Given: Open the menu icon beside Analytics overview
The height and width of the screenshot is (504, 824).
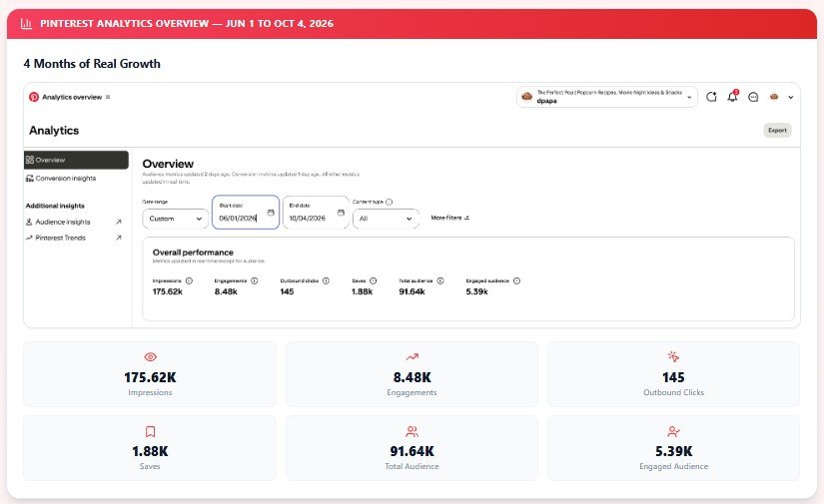Looking at the screenshot, I should 108,97.
